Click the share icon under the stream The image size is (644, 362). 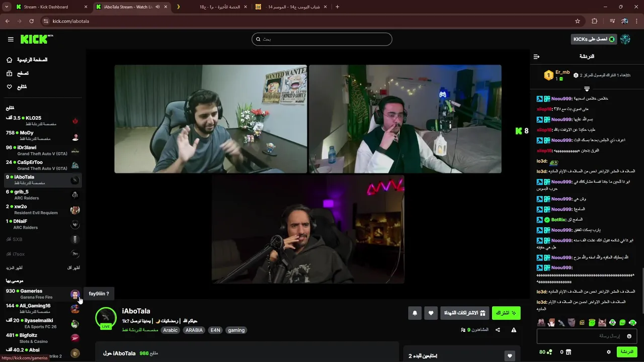[498, 330]
